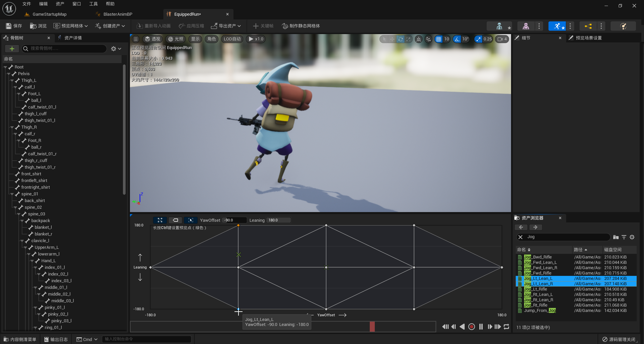This screenshot has width=644, height=344.
Task: Open the Skeletal Mesh editor mode
Action: [526, 26]
